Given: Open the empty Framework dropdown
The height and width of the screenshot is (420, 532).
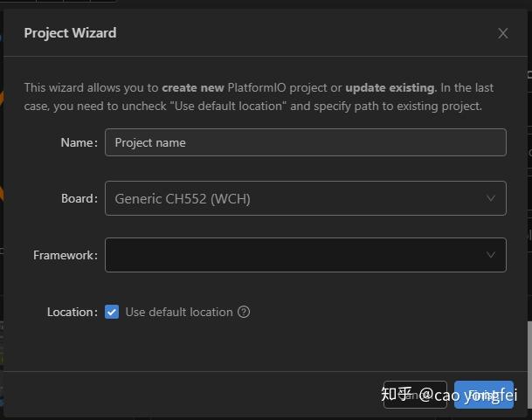Looking at the screenshot, I should click(x=297, y=255).
